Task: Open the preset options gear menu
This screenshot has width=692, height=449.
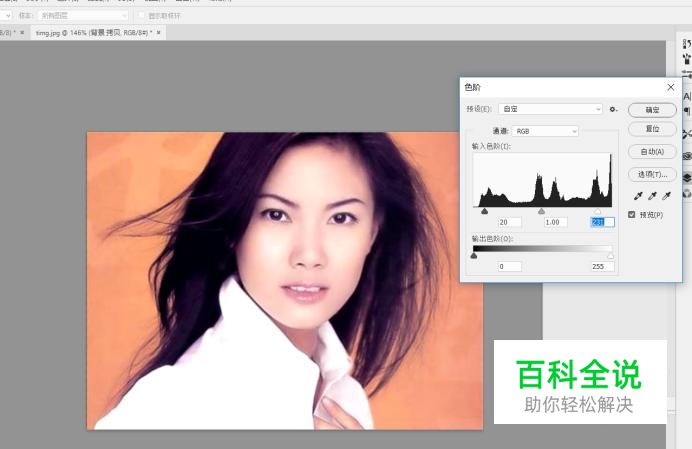Action: 613,109
